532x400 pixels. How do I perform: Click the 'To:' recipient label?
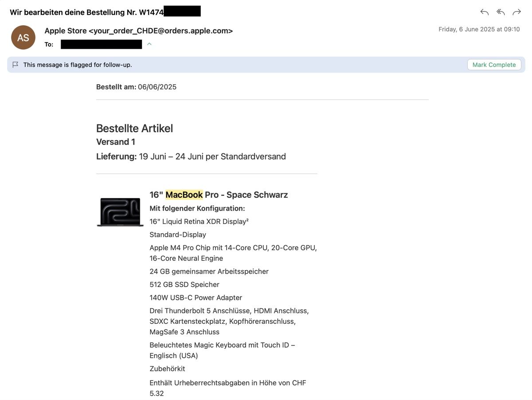pyautogui.click(x=49, y=44)
